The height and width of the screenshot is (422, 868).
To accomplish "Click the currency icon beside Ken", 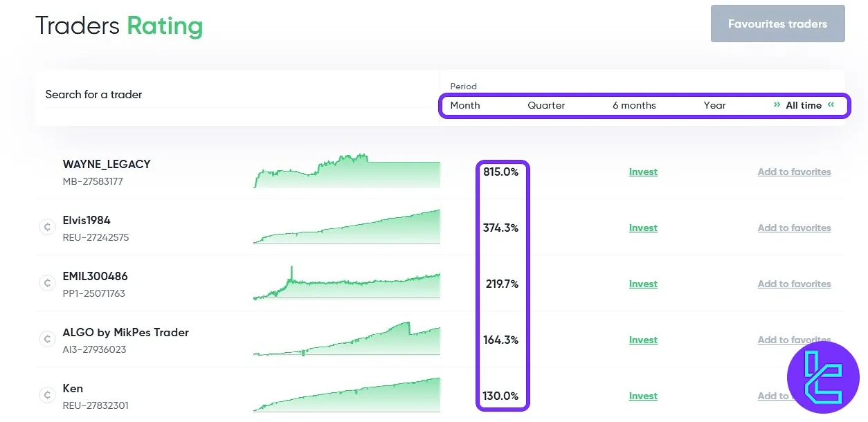I will click(x=47, y=396).
